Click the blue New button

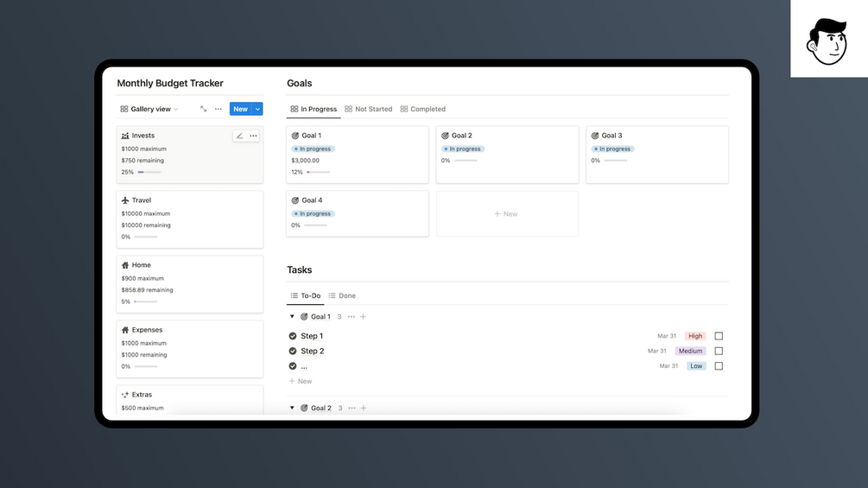240,109
